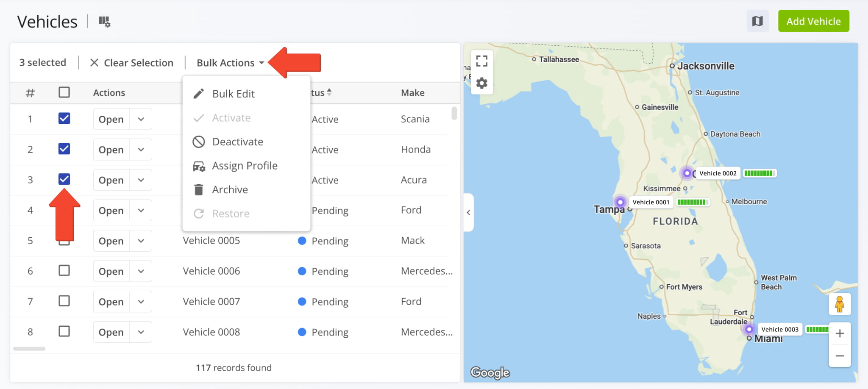This screenshot has height=389, width=868.
Task: Expand the Open dropdown arrow in row 5
Action: click(141, 241)
